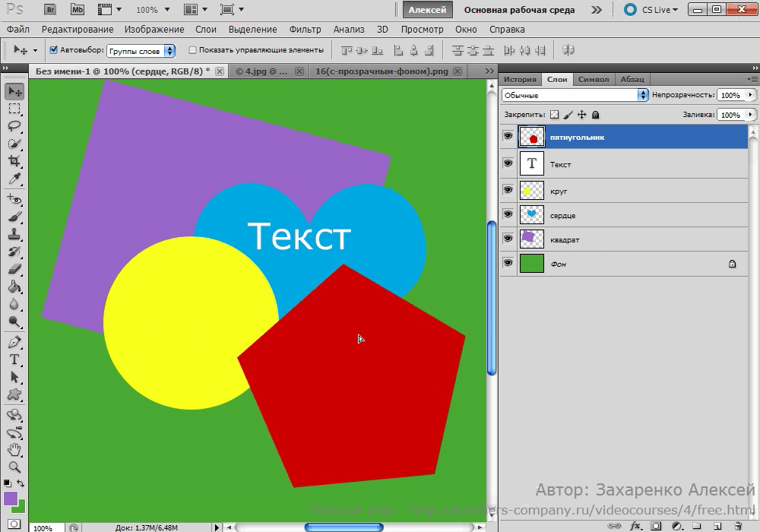Click the Алексей workspace button
Image resolution: width=760 pixels, height=532 pixels.
tap(427, 10)
